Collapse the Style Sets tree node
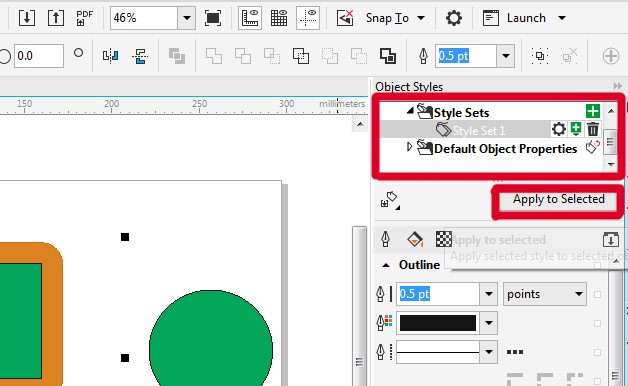 point(410,111)
